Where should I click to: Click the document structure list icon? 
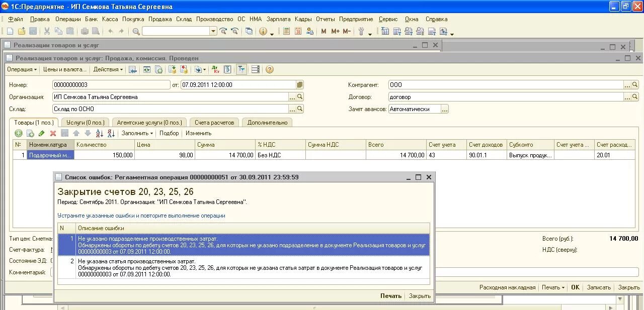pyautogui.click(x=227, y=69)
